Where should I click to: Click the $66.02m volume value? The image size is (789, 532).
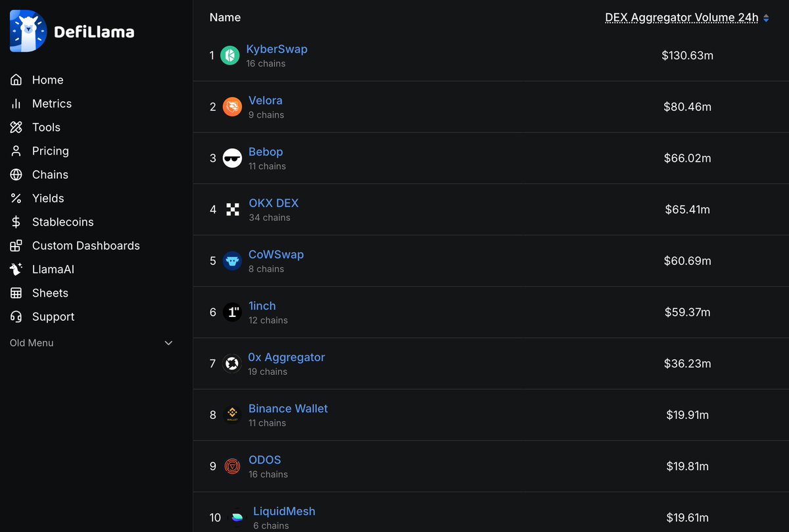pyautogui.click(x=688, y=158)
